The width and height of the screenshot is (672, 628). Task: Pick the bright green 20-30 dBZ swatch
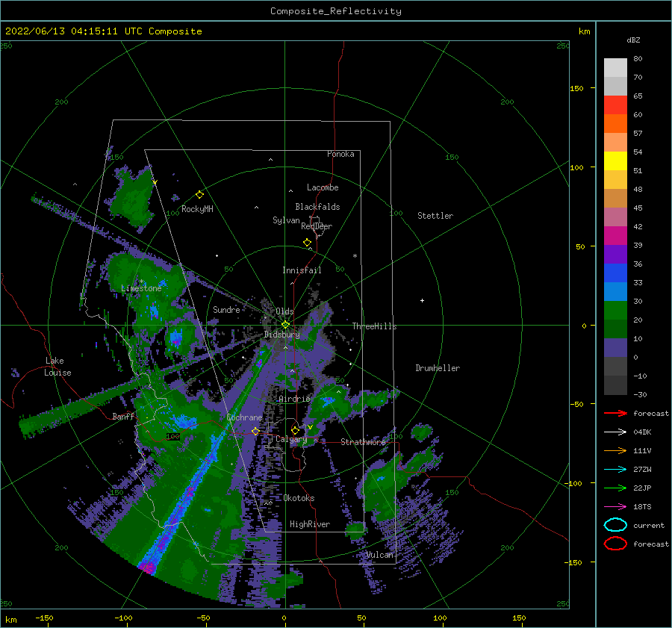point(615,310)
